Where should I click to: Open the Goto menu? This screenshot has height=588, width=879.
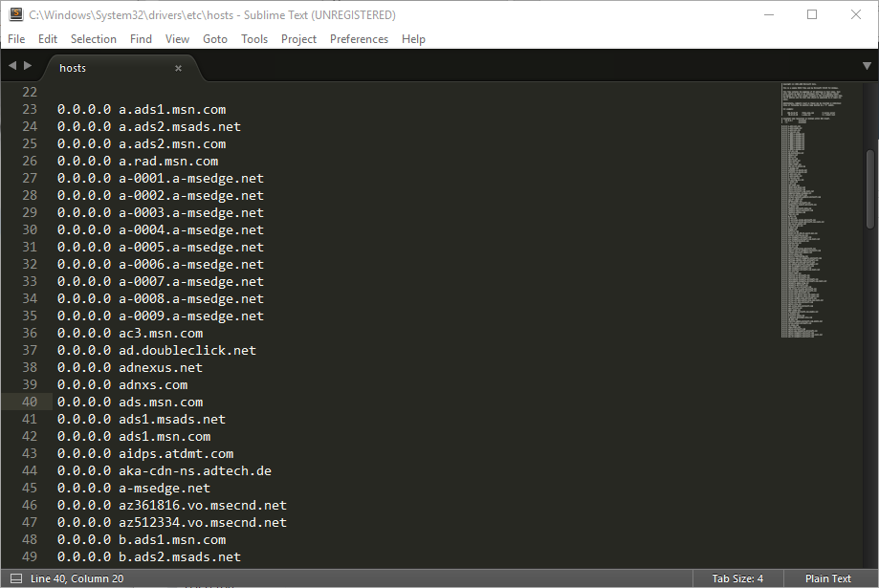coord(215,39)
